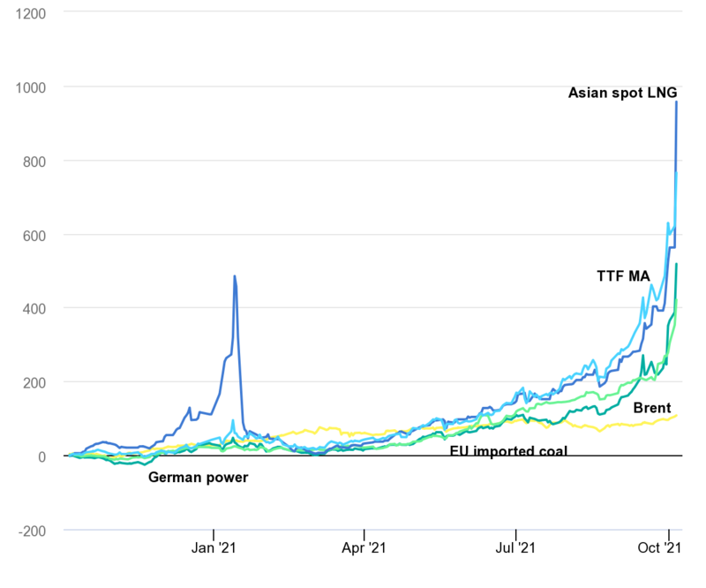Select the TTF MA line label

coord(623,276)
